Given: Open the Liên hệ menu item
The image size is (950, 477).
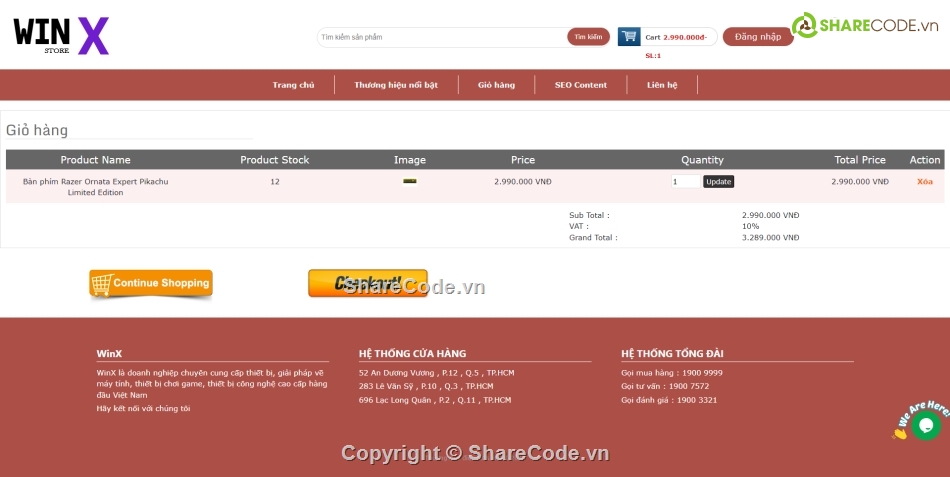Looking at the screenshot, I should [662, 85].
